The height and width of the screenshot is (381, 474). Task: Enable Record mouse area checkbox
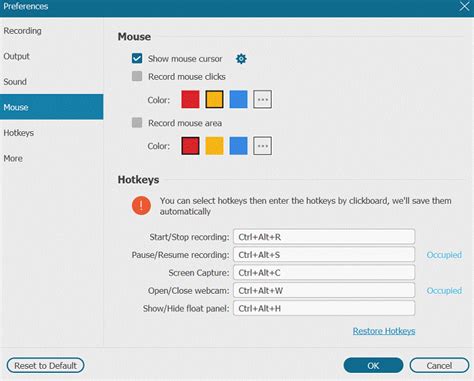pos(137,123)
